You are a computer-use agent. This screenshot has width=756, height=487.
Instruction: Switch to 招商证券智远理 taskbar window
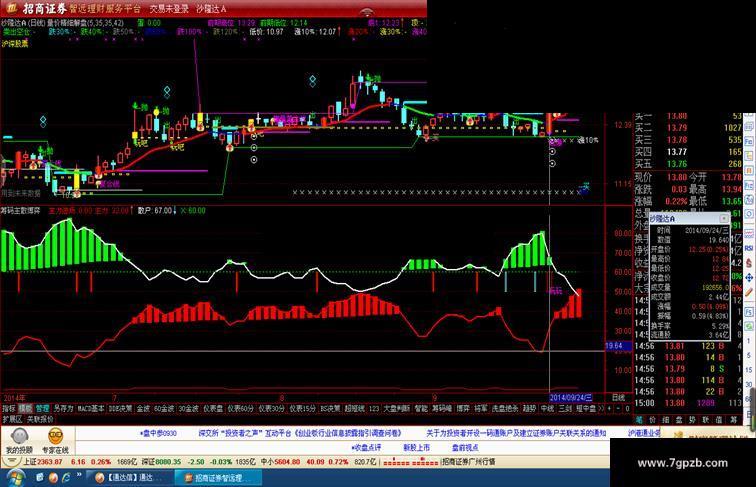coord(218,478)
